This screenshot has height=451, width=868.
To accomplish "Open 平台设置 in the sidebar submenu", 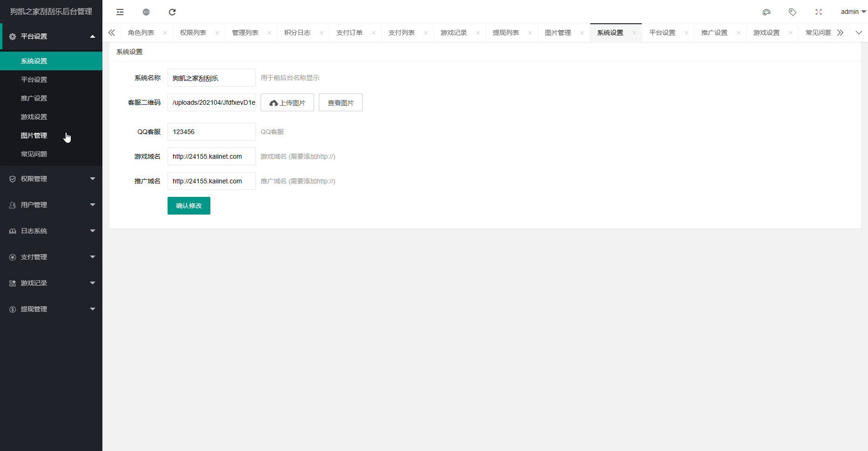I will pyautogui.click(x=51, y=80).
